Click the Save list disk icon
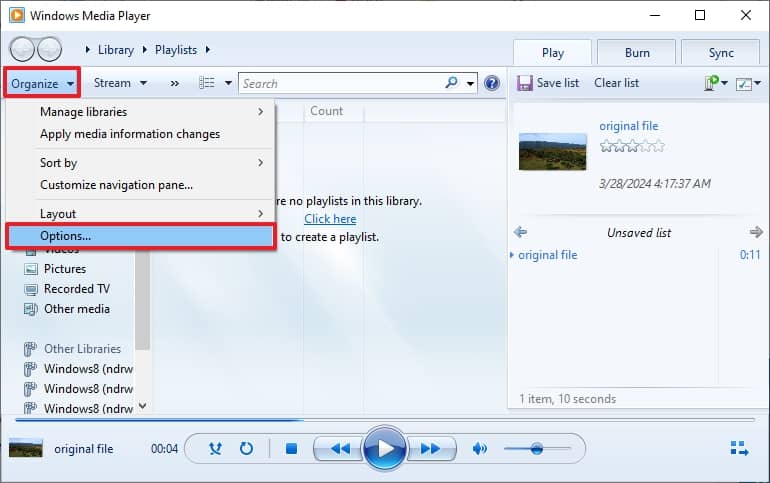This screenshot has width=770, height=483. (524, 83)
